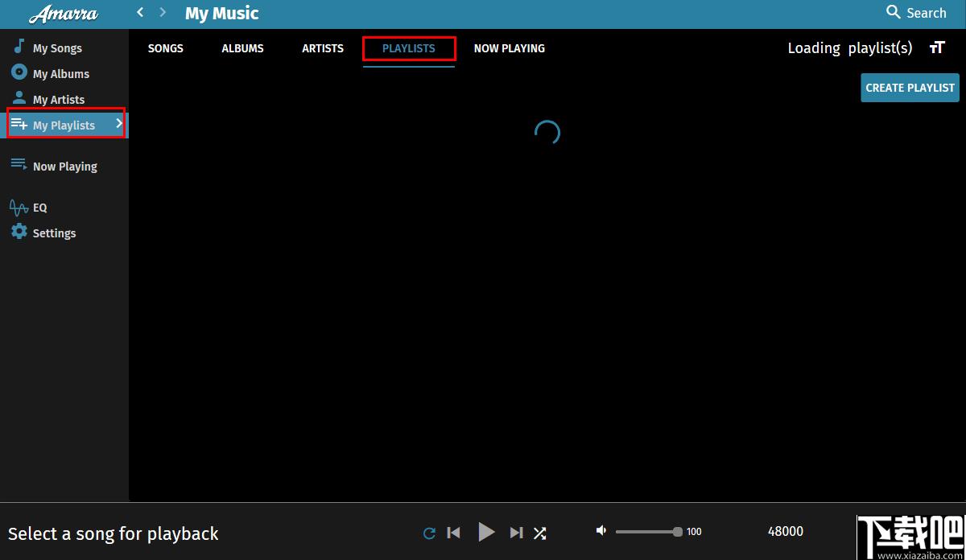The width and height of the screenshot is (966, 560).
Task: Open My Artists person icon
Action: (19, 98)
